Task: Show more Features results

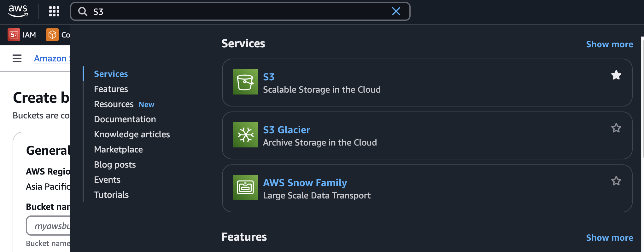Action: coord(609,238)
